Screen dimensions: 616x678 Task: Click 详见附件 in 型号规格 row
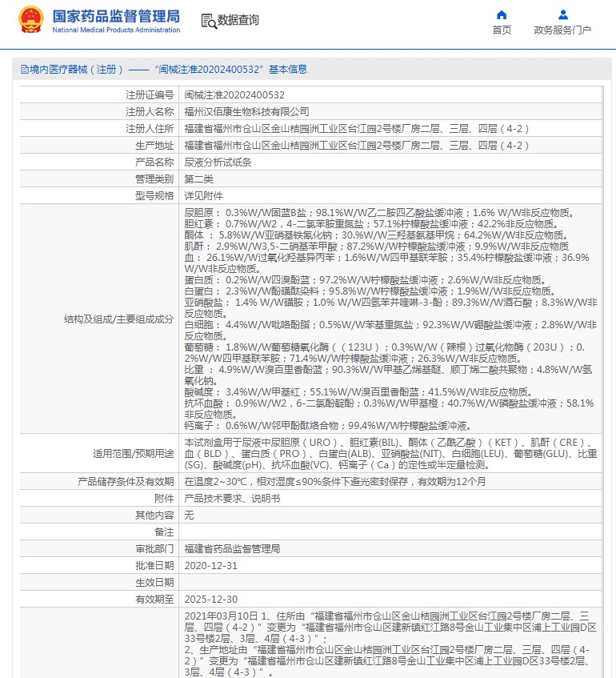pyautogui.click(x=204, y=196)
